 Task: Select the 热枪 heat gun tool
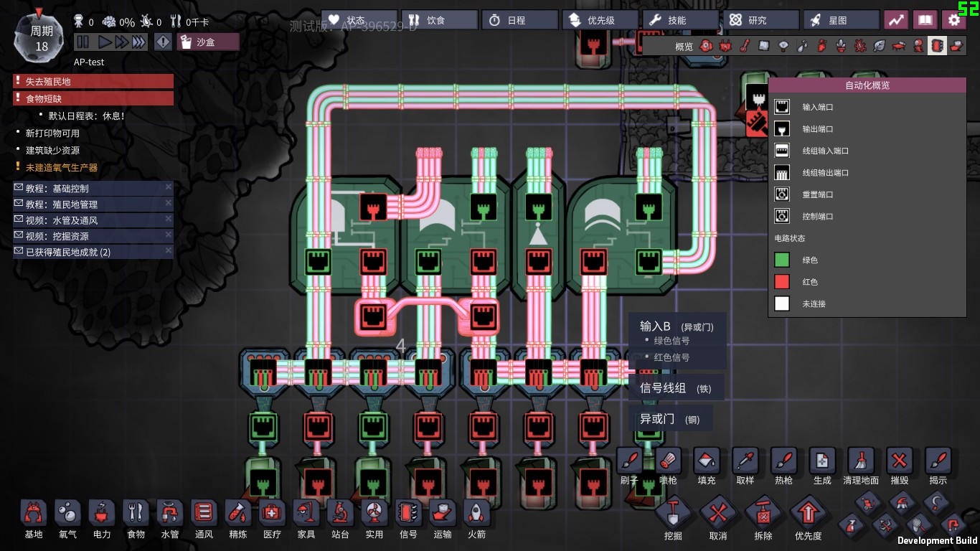[784, 461]
